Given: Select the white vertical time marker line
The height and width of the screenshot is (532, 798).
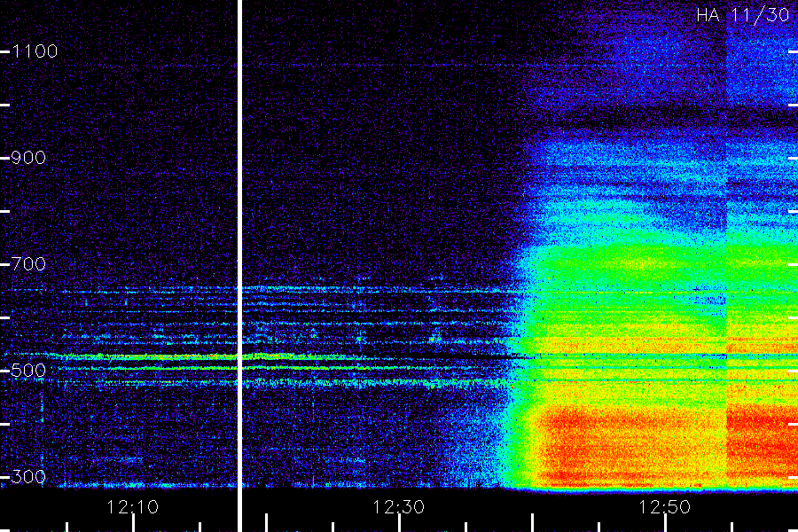Looking at the screenshot, I should (x=239, y=266).
